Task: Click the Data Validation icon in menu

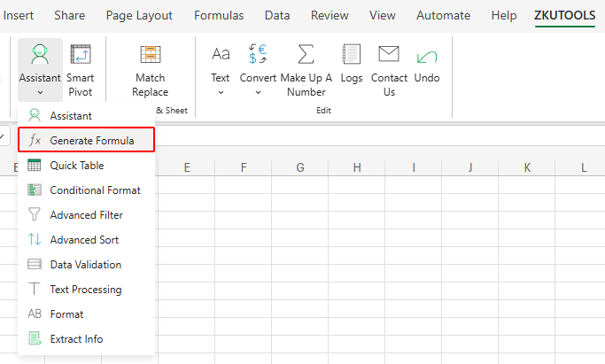Action: coord(35,264)
